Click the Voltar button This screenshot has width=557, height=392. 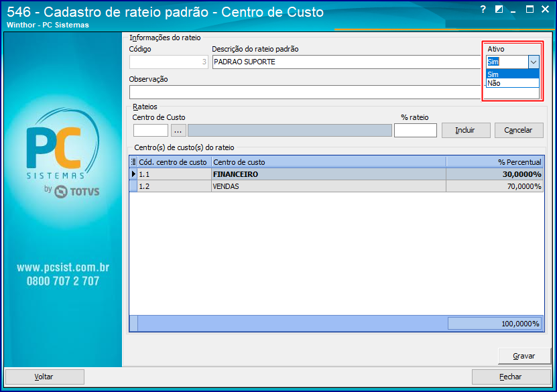click(44, 377)
